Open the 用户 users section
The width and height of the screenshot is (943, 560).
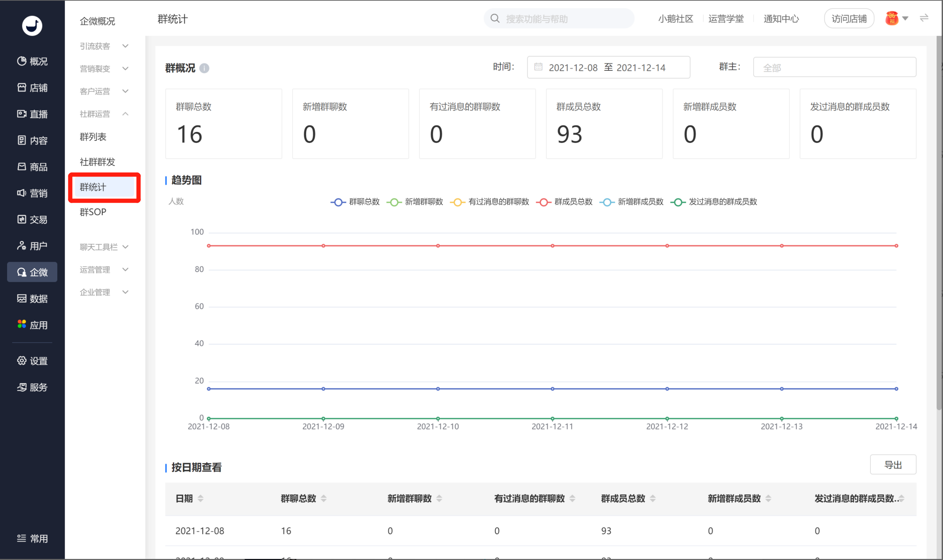point(32,246)
